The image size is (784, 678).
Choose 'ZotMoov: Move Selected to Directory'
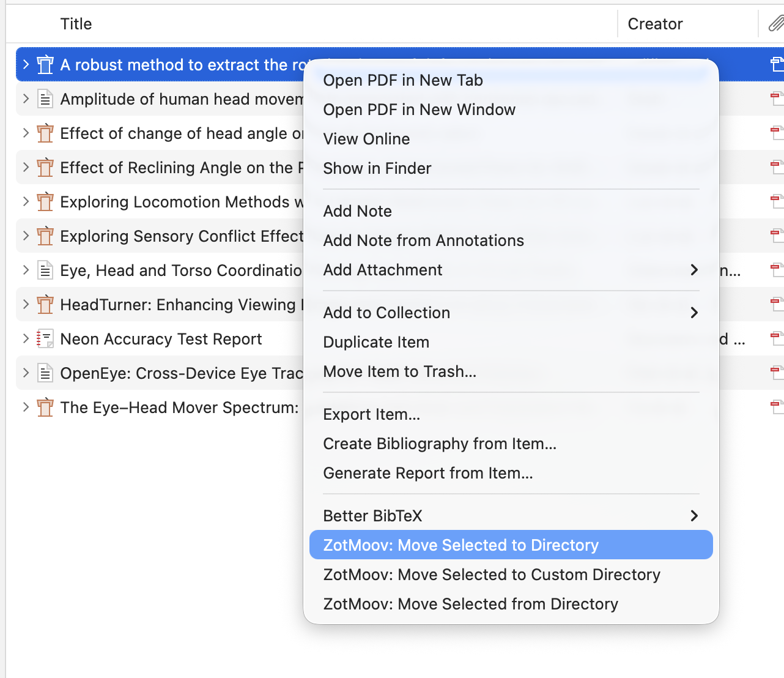(x=511, y=545)
